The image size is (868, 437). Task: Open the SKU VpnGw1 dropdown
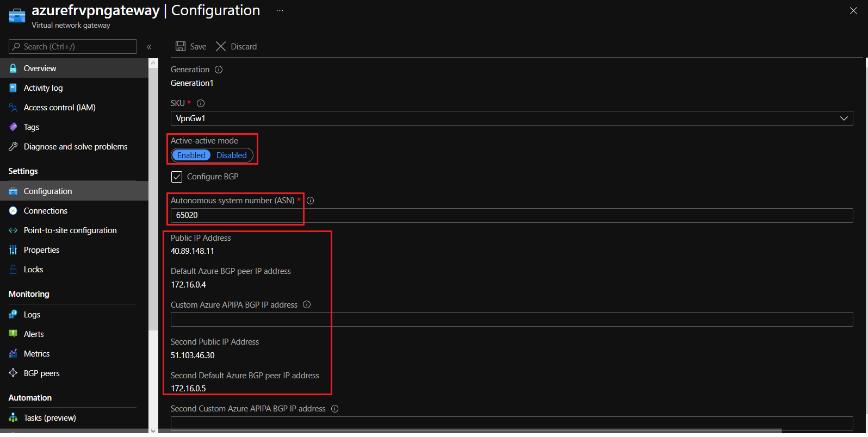512,118
